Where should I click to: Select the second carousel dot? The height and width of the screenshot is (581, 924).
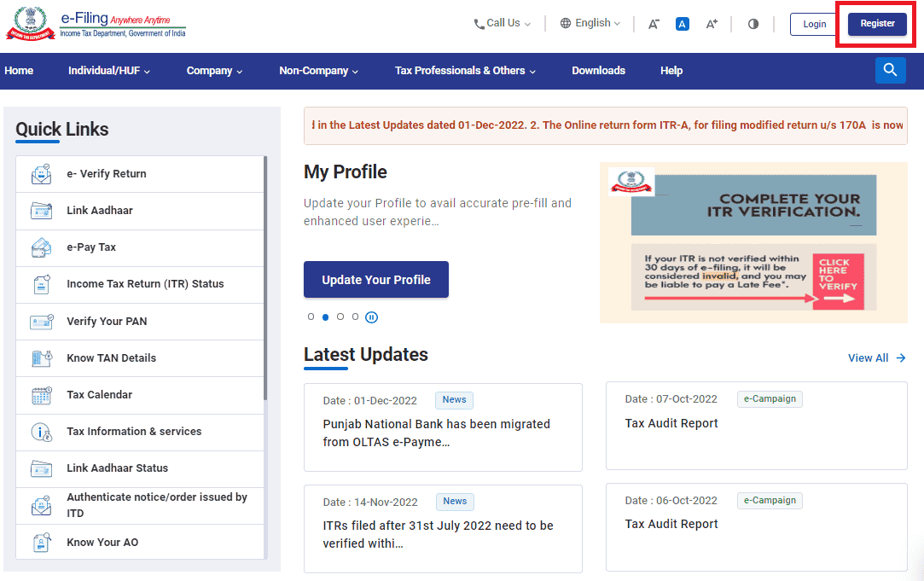325,317
